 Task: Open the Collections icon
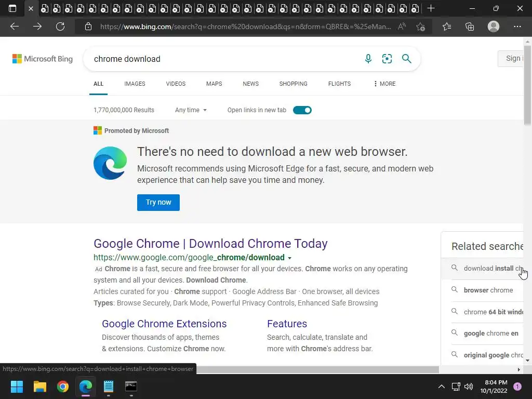click(x=470, y=26)
